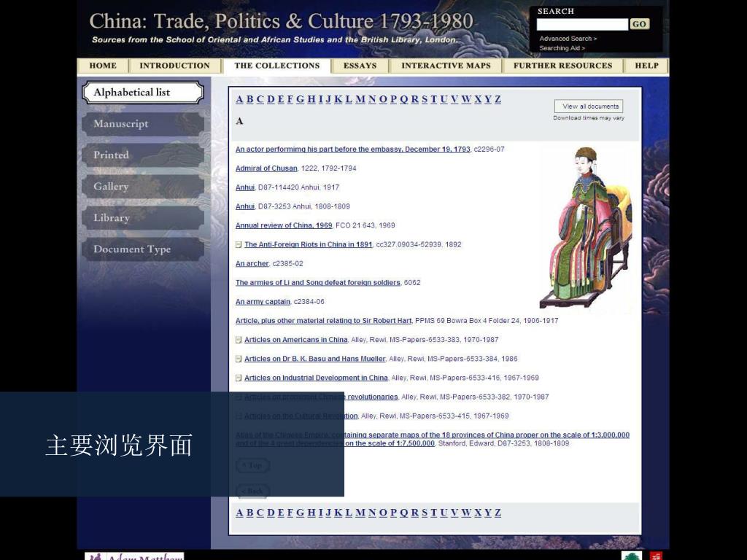747x560 pixels.
Task: Jump to letter S in top index
Action: [425, 99]
